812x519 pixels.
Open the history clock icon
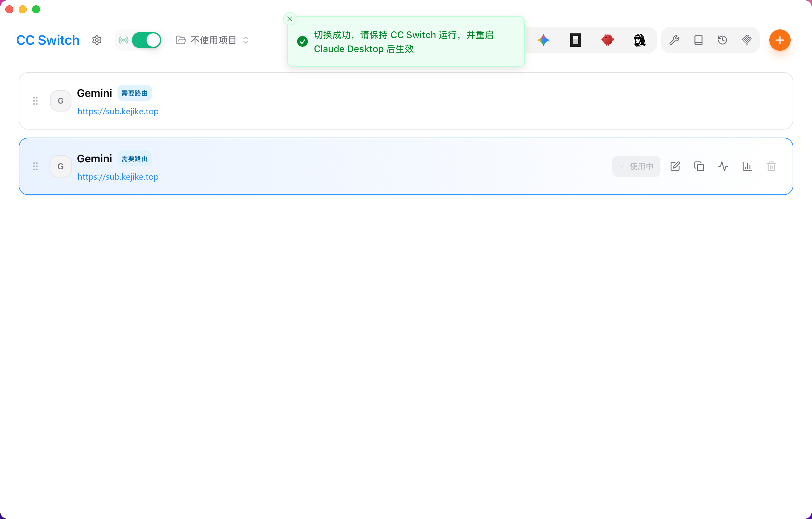(x=722, y=40)
